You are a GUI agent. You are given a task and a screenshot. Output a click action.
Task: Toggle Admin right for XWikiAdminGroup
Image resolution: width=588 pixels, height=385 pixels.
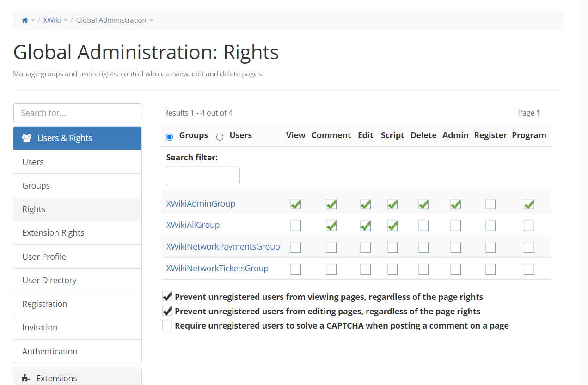click(x=456, y=204)
